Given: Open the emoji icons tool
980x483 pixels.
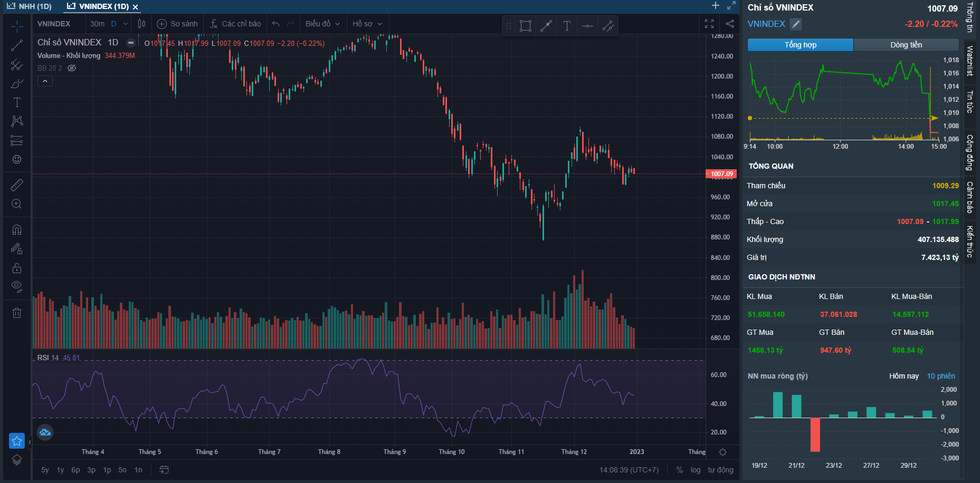Looking at the screenshot, I should click(17, 159).
